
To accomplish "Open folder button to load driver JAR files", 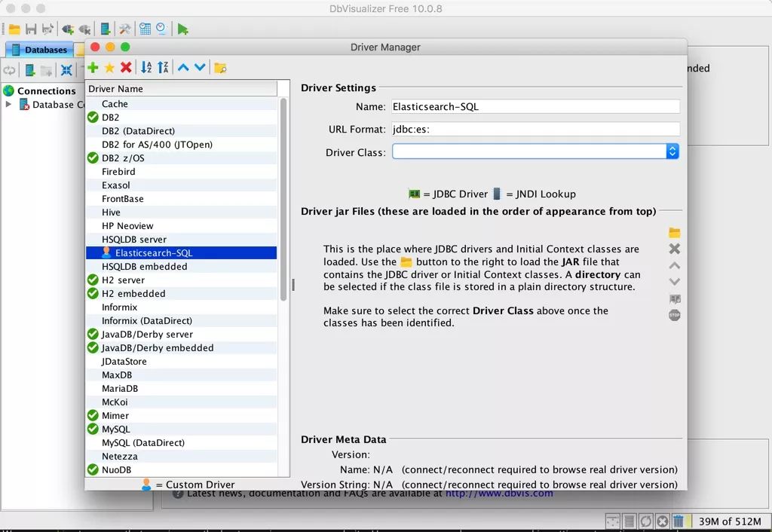I will 674,233.
